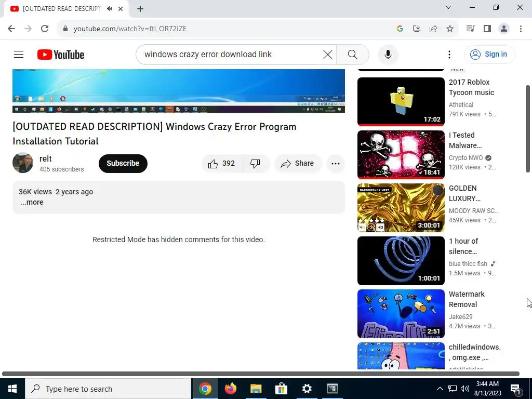
Task: Open I Tested Malware video thumbnail
Action: pos(401,154)
